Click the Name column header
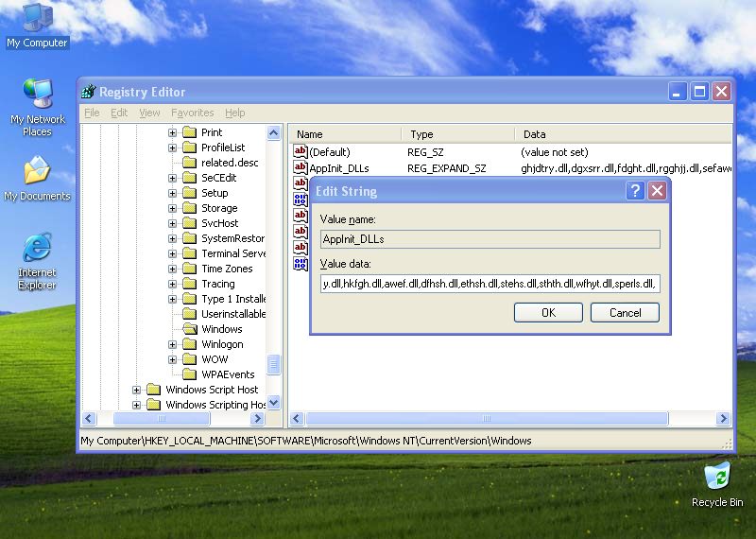The width and height of the screenshot is (756, 539). pyautogui.click(x=345, y=134)
